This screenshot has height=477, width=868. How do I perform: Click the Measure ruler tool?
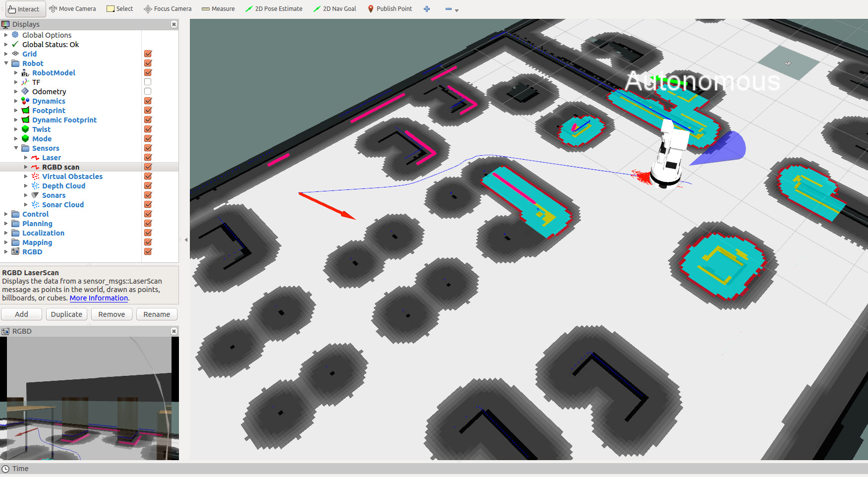coord(218,9)
